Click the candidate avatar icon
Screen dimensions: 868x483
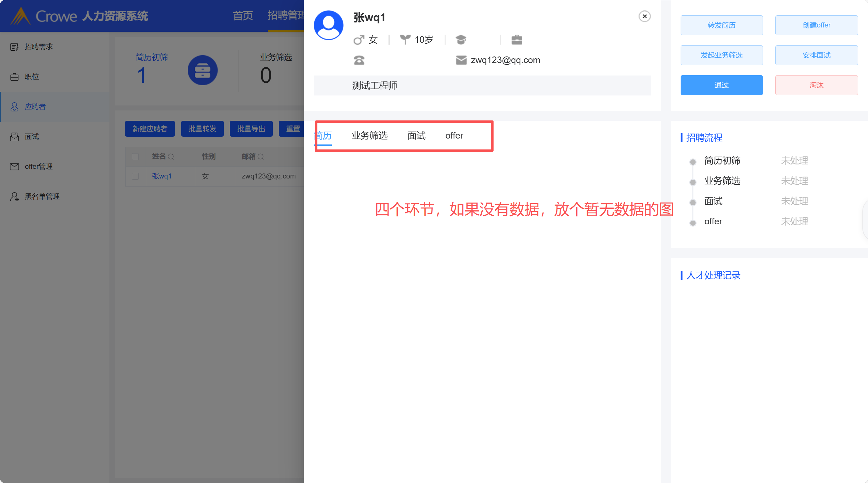(x=328, y=25)
